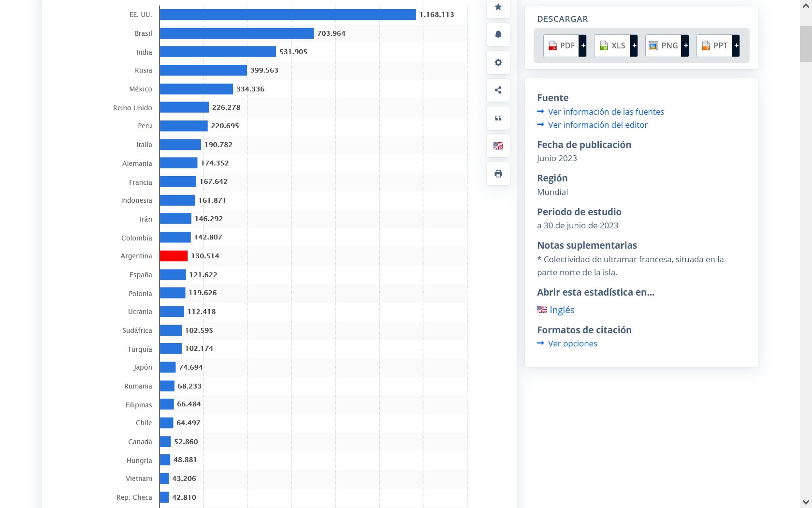Click the Brasil bar in chart
Screen dimensions: 812x508
[x=237, y=33]
